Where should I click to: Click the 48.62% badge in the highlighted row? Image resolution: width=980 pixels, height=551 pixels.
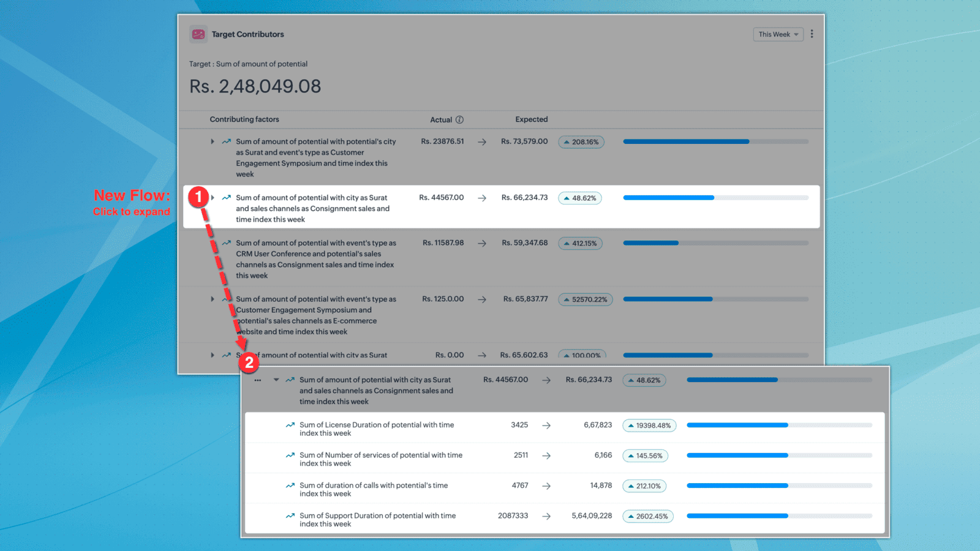pos(580,198)
